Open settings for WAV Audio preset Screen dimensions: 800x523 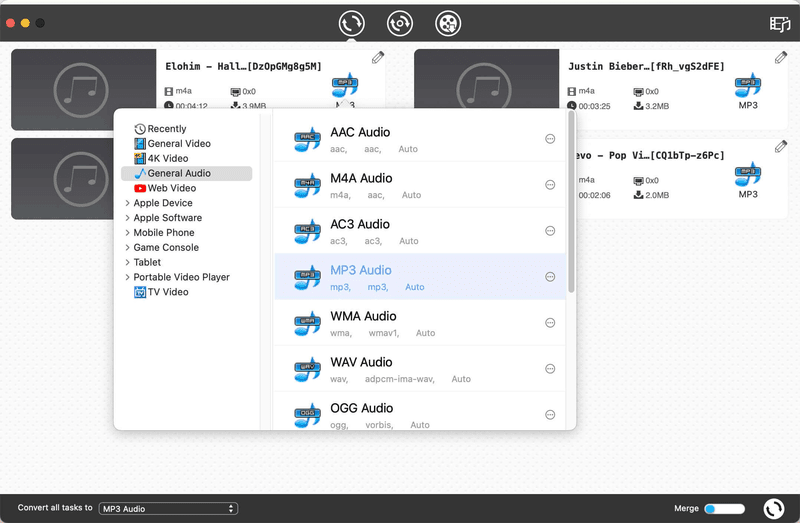(x=550, y=368)
